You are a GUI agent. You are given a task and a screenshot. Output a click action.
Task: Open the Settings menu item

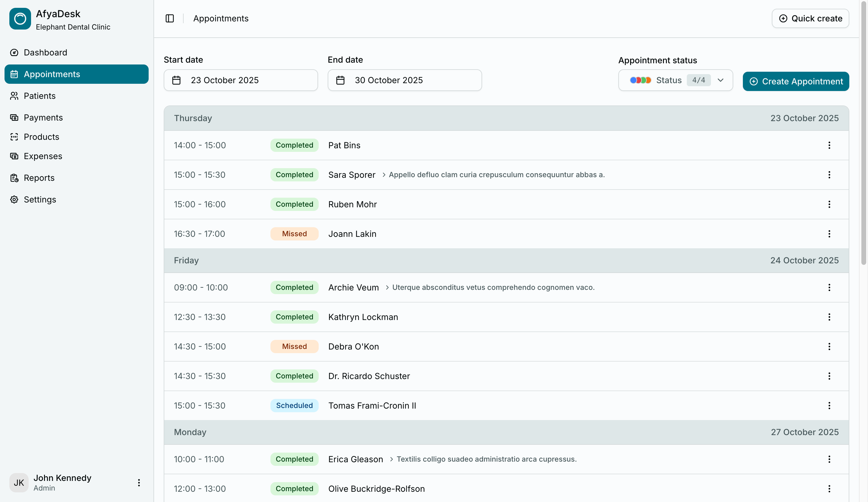click(x=39, y=199)
